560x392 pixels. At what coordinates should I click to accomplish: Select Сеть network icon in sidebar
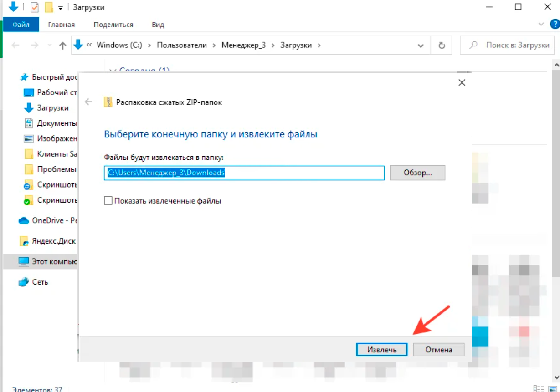coord(40,282)
